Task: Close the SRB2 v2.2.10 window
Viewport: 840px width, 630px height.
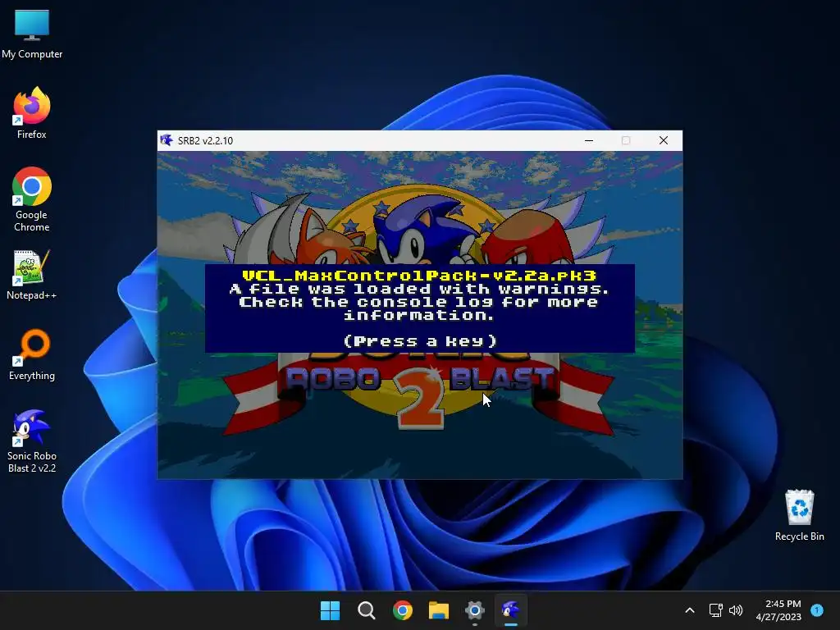Action: [x=663, y=140]
